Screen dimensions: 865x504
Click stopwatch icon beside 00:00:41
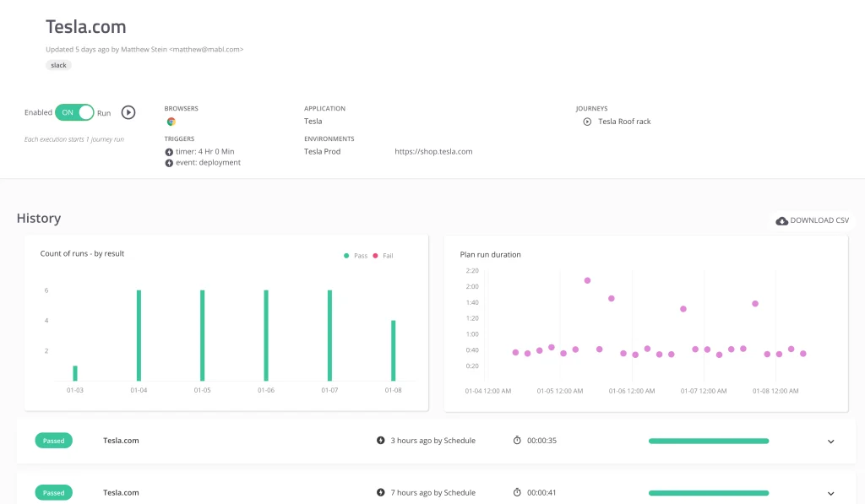point(517,493)
